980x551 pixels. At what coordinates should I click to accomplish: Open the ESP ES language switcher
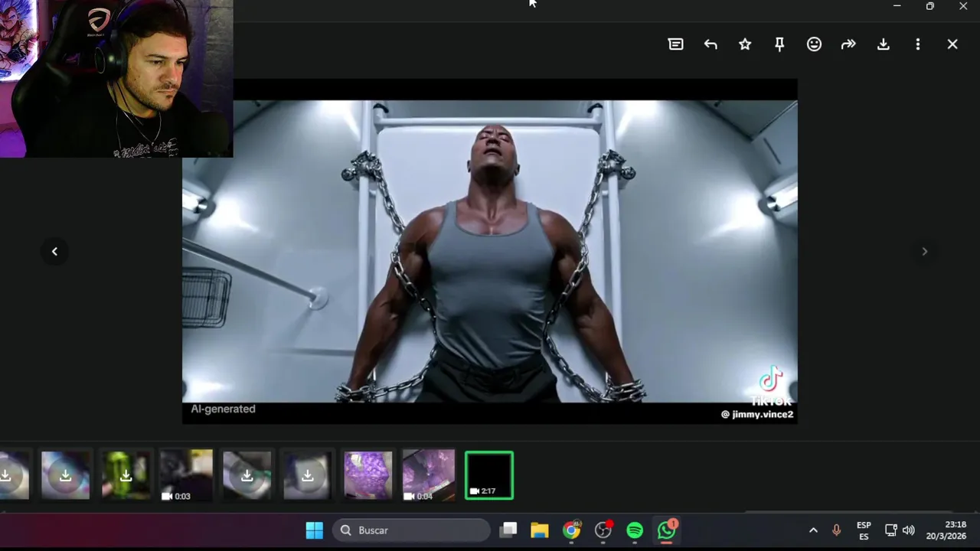click(864, 530)
